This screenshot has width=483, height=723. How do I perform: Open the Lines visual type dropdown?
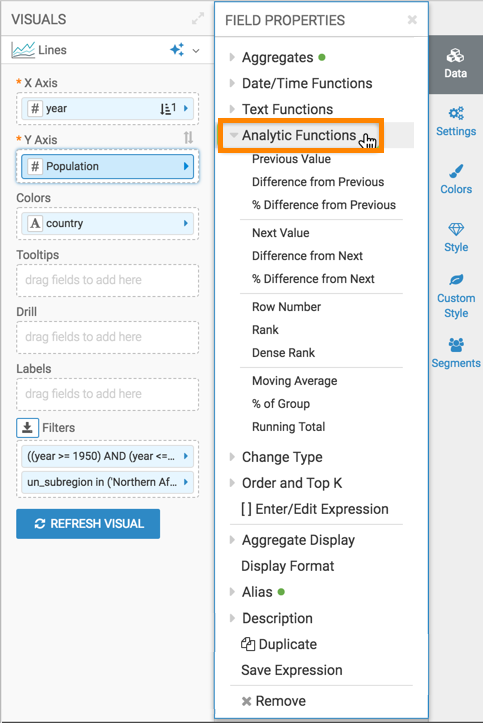[196, 50]
